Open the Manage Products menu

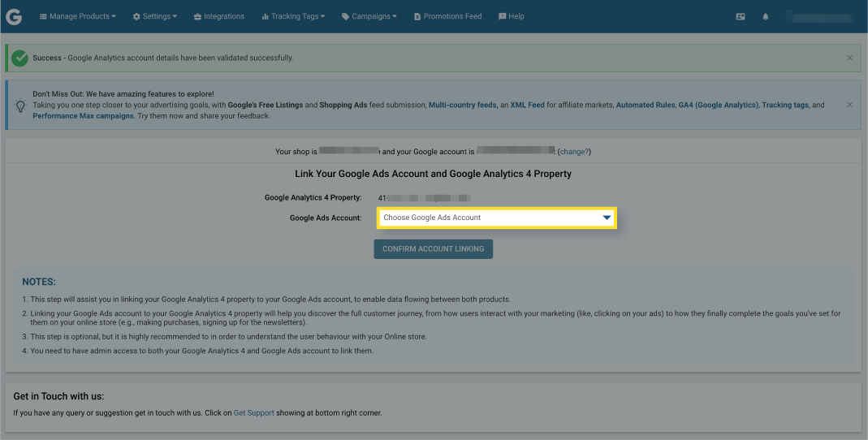[x=77, y=16]
